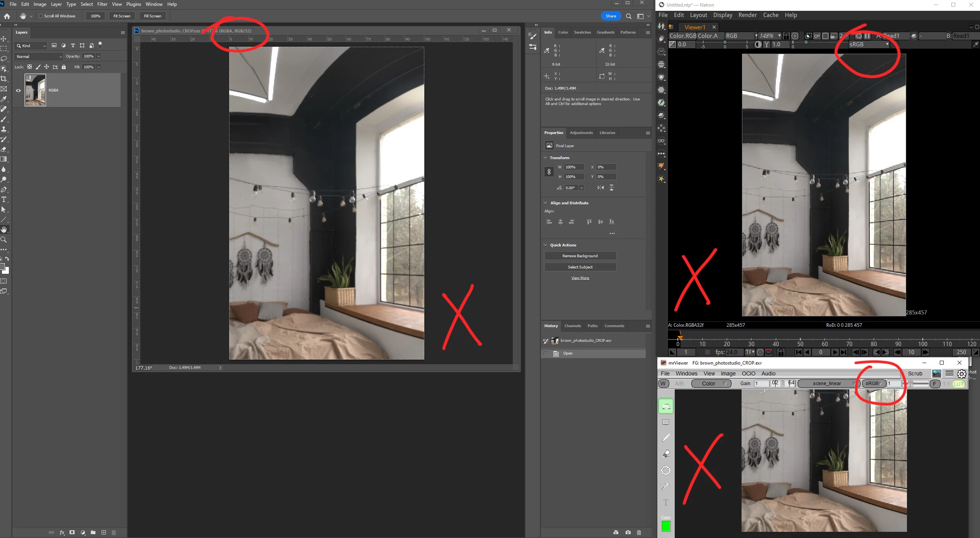Click Photoshop search magnifier icon
The image size is (980, 538).
point(629,16)
